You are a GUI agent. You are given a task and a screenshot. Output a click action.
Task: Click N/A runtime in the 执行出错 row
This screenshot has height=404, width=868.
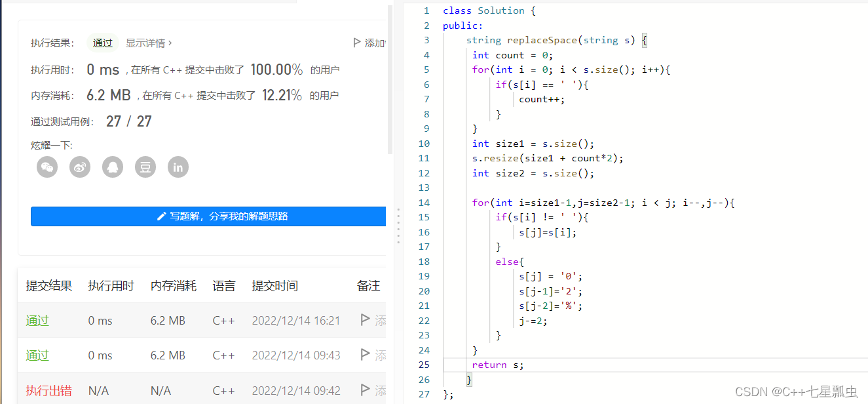click(x=98, y=391)
